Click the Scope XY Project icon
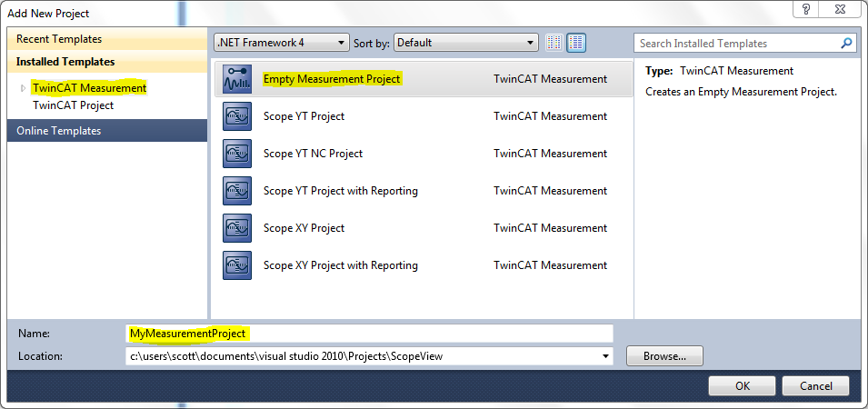 (237, 228)
